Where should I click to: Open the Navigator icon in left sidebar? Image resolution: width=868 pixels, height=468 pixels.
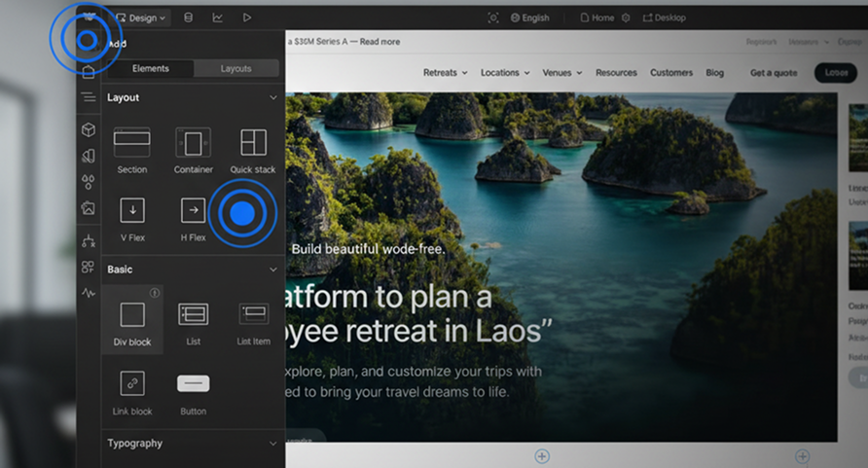click(x=89, y=97)
